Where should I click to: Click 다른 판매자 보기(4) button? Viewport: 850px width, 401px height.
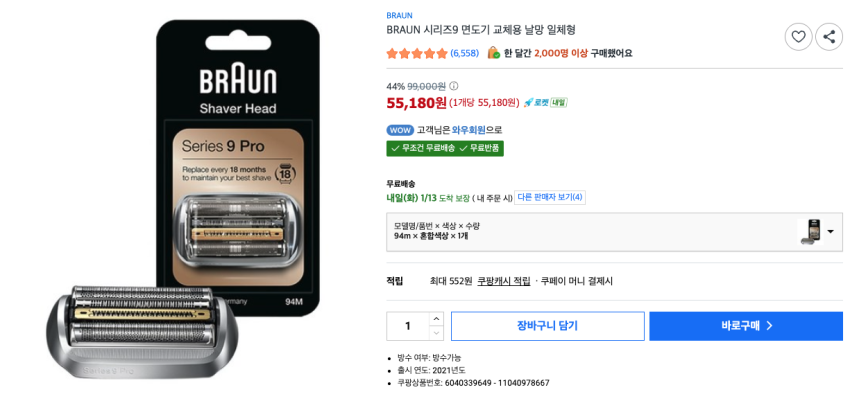click(550, 197)
